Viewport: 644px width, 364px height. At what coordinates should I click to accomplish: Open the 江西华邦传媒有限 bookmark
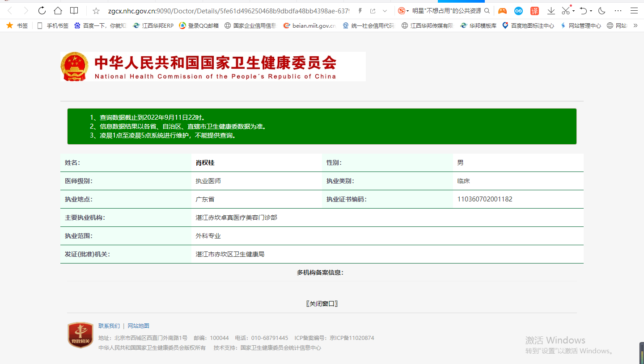coord(428,25)
